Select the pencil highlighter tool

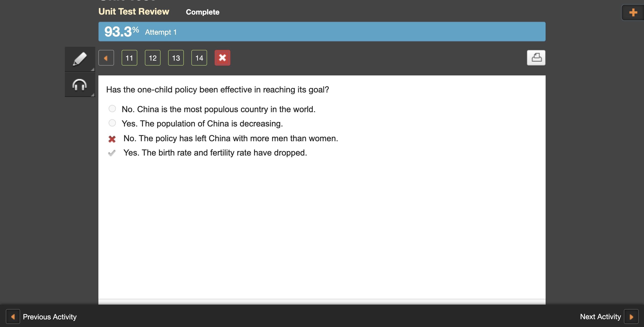click(80, 59)
